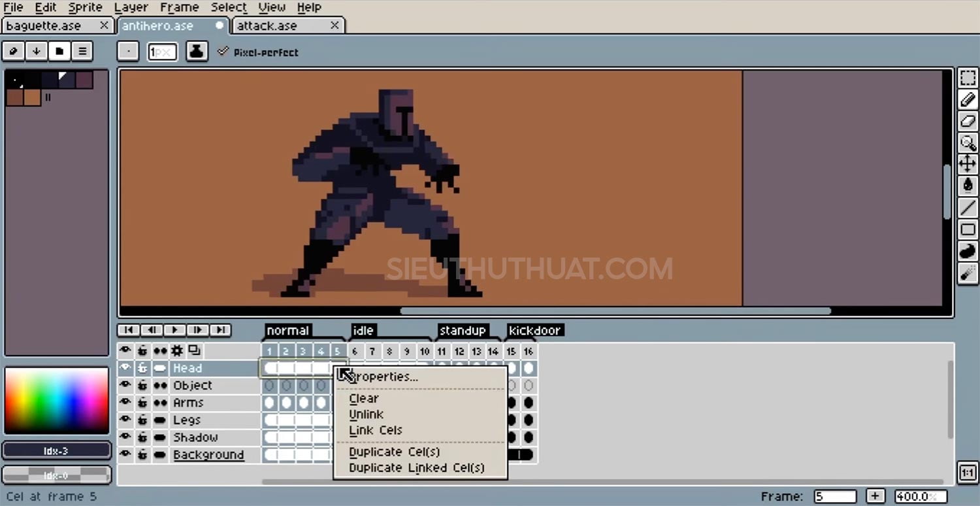This screenshot has width=980, height=506.
Task: Choose Link Cels from context menu
Action: pos(375,430)
